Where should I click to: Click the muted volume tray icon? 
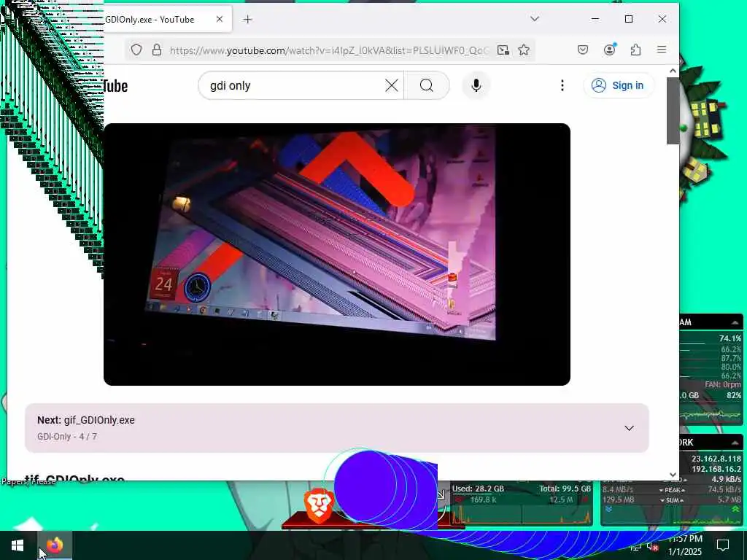click(x=653, y=547)
